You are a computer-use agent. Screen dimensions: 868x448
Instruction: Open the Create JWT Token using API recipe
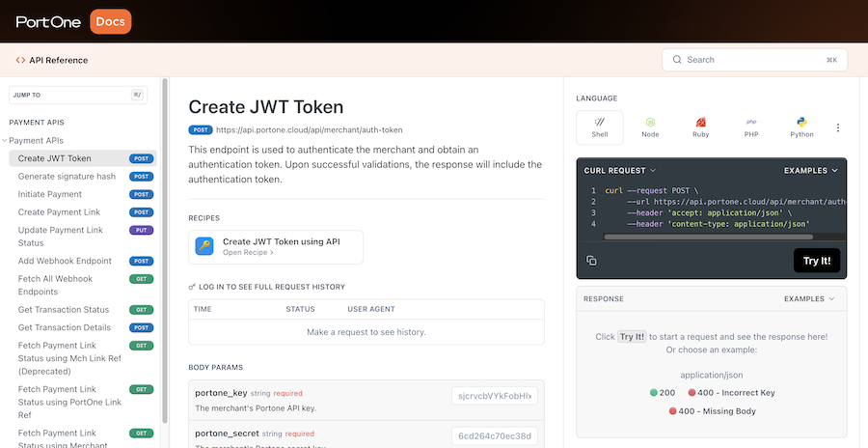276,247
